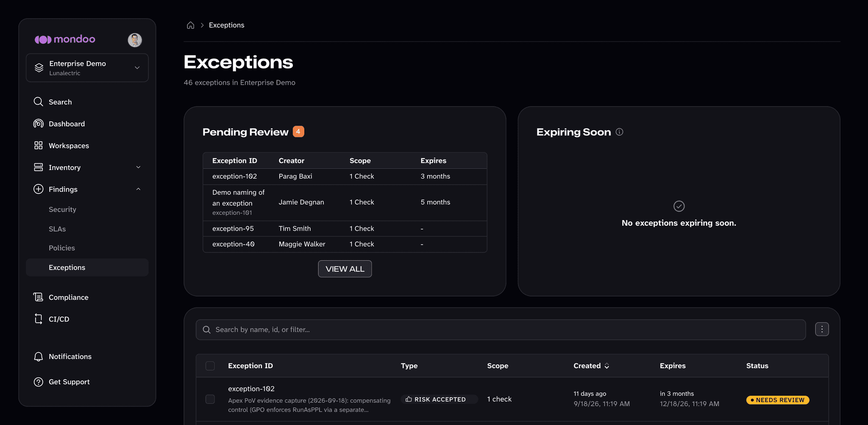Screen dimensions: 868x425
Task: Click the Workspaces grid icon
Action: pos(39,145)
